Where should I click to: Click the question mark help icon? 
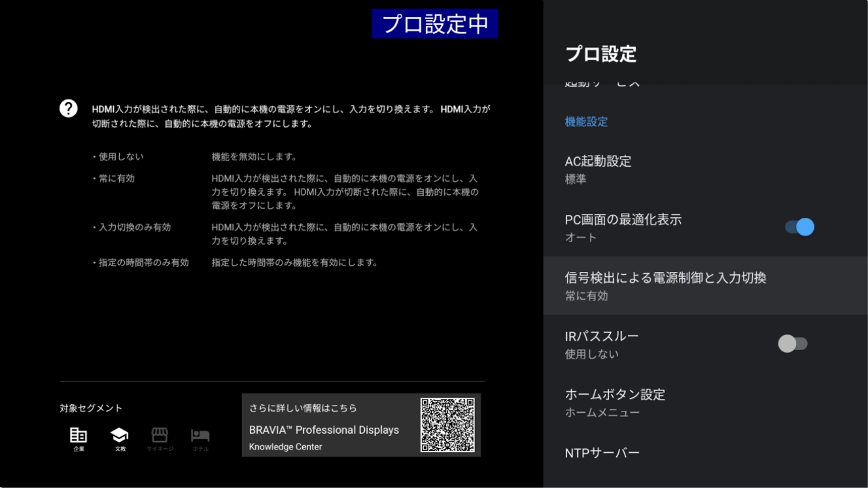pyautogui.click(x=69, y=109)
